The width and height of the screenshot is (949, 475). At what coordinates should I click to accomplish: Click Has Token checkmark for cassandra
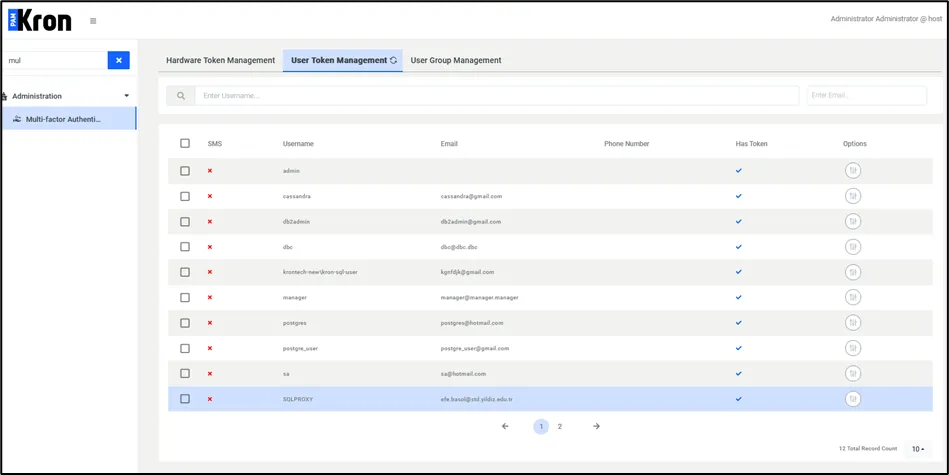[738, 196]
